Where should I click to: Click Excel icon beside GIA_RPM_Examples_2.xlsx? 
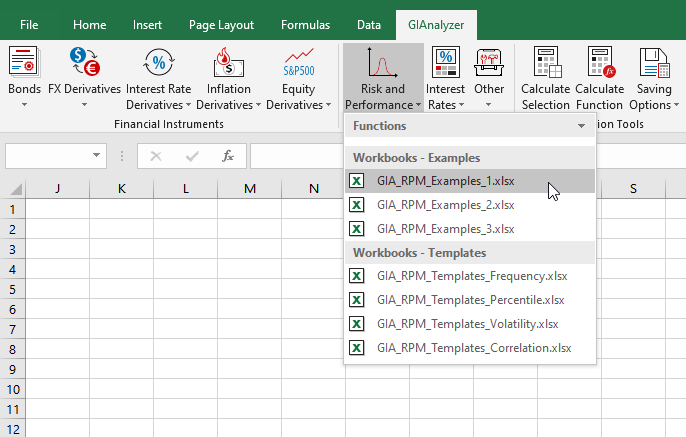[x=357, y=205]
